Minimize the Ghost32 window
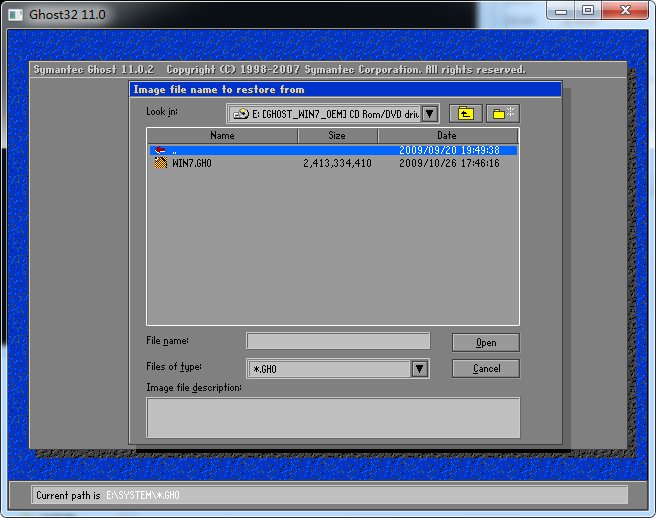The width and height of the screenshot is (656, 518). (561, 10)
